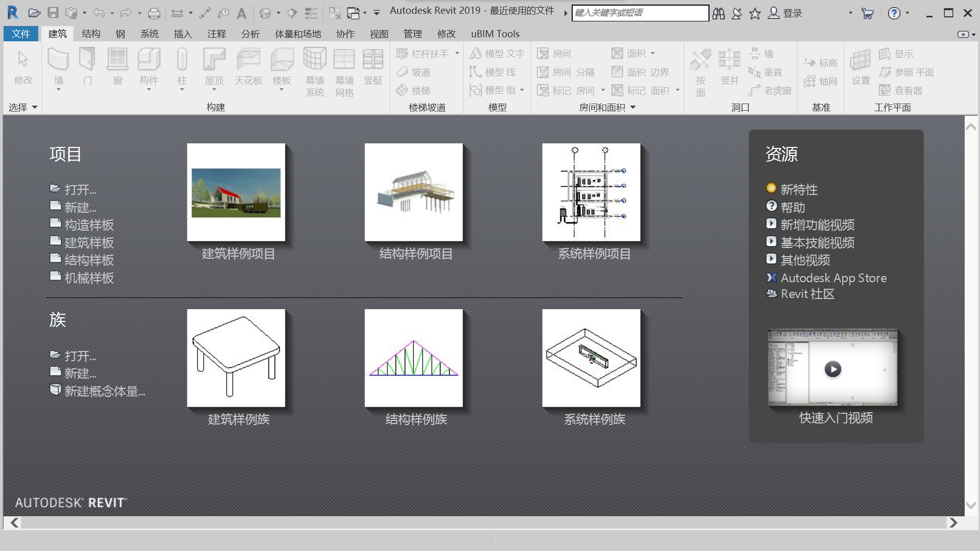Select the Curtain Grid (幕墙网格) icon

click(344, 60)
